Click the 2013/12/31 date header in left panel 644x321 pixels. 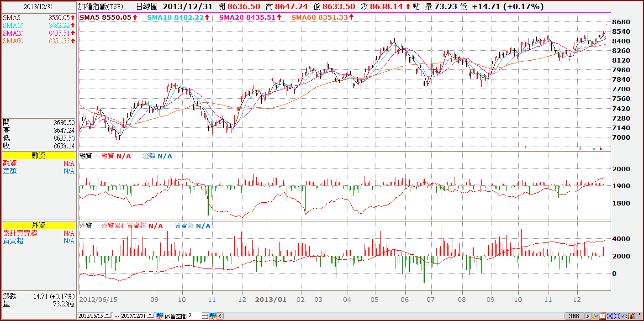[39, 6]
